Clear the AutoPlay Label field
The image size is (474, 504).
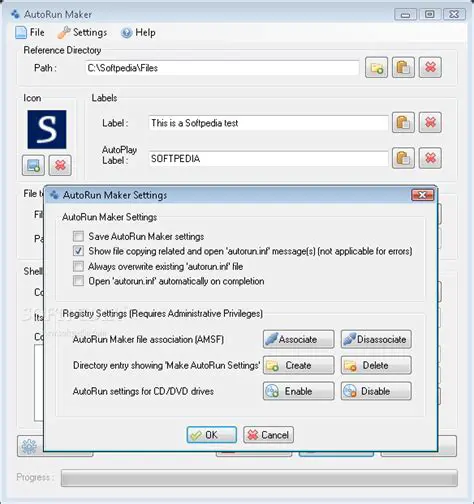(x=430, y=158)
